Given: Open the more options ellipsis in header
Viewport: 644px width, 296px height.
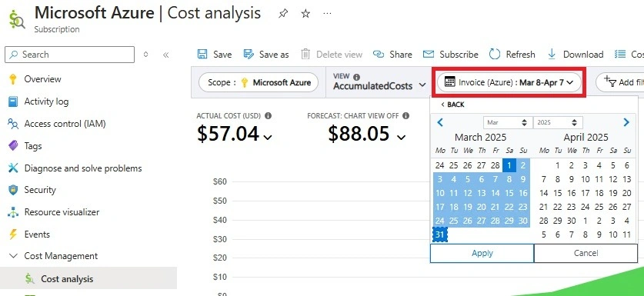Looking at the screenshot, I should pos(327,14).
